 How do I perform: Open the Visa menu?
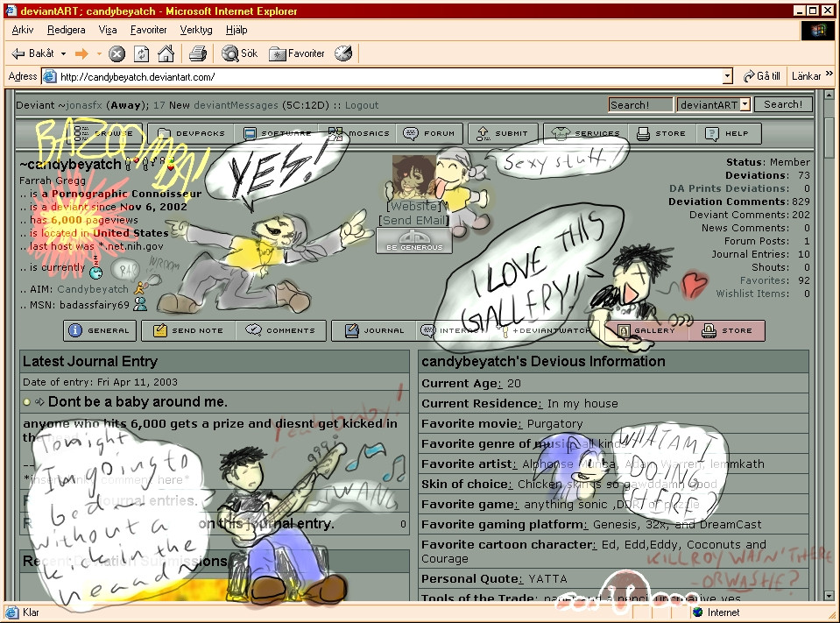point(108,30)
